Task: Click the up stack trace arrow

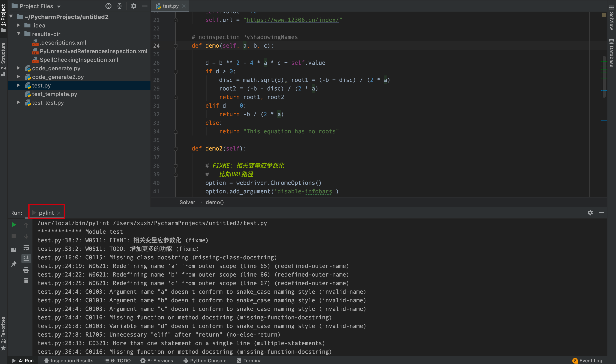Action: click(26, 225)
